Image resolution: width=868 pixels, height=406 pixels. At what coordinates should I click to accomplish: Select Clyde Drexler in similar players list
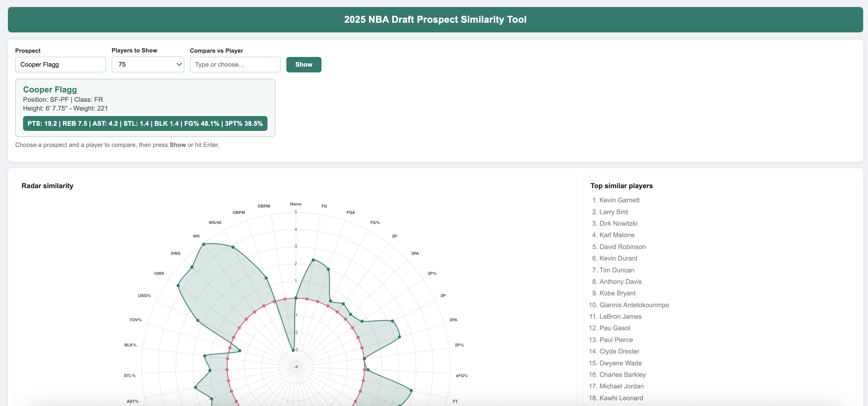point(619,351)
